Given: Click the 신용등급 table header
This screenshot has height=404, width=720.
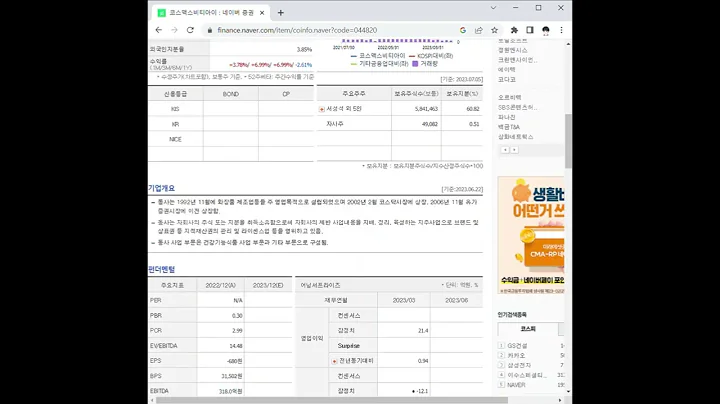Looking at the screenshot, I should pyautogui.click(x=175, y=94).
